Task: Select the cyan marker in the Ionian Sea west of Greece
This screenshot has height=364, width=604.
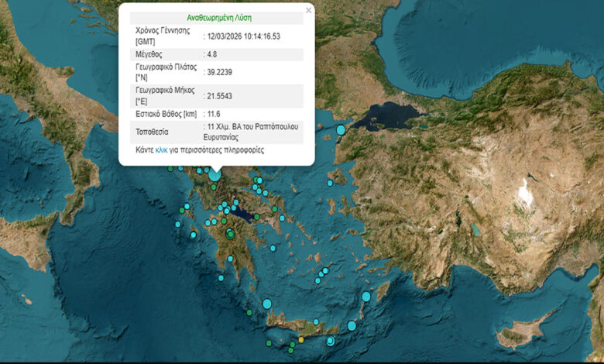Action: coord(177,225)
